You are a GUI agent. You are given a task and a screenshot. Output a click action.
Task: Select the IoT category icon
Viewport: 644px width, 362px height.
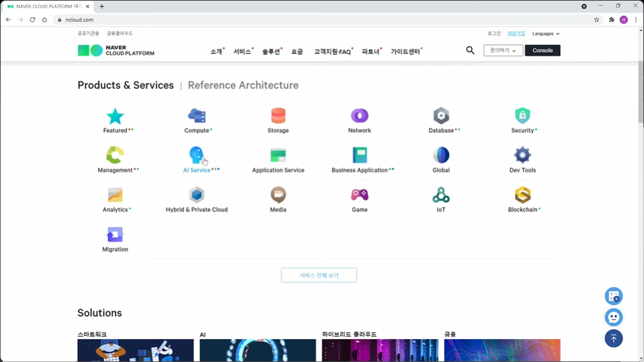[x=441, y=195]
